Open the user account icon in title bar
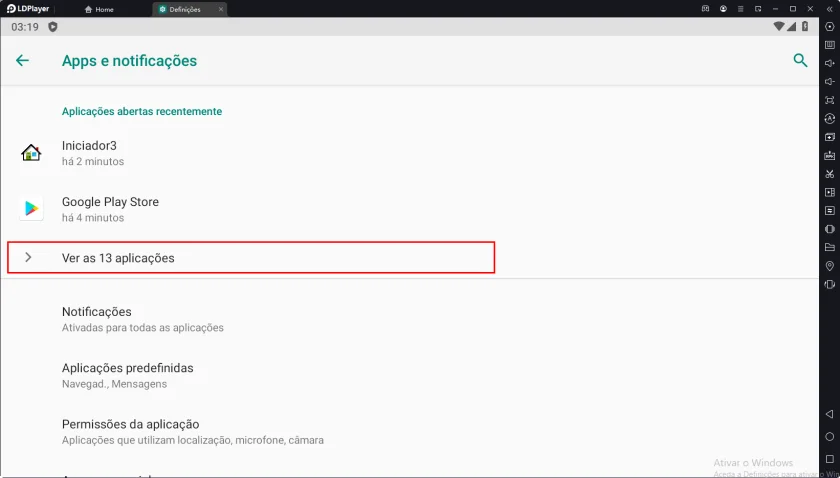This screenshot has width=840, height=478. coord(723,9)
